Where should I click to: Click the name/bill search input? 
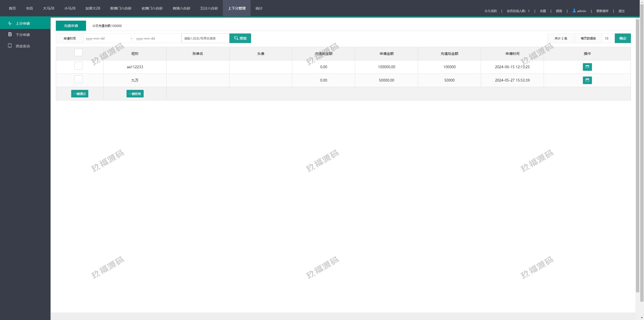point(205,38)
